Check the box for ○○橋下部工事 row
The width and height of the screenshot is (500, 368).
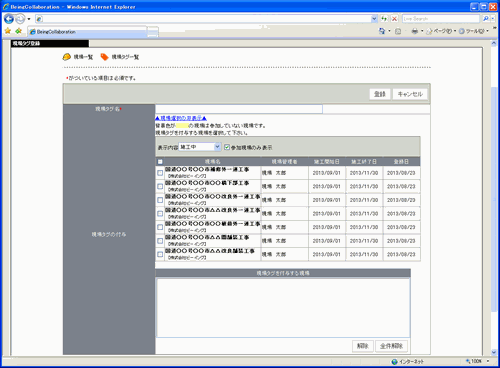(160, 187)
